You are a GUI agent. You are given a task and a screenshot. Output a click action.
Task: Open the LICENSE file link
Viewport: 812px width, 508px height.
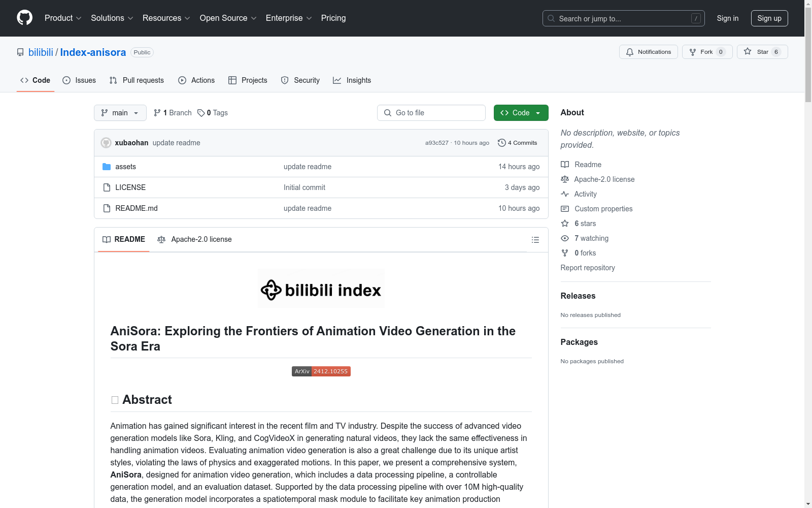coord(130,187)
